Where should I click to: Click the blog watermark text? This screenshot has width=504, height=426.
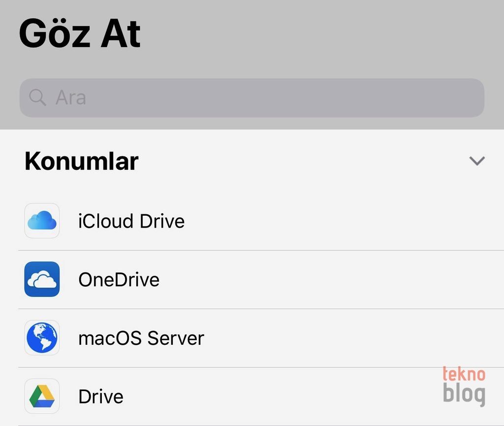pyautogui.click(x=464, y=394)
